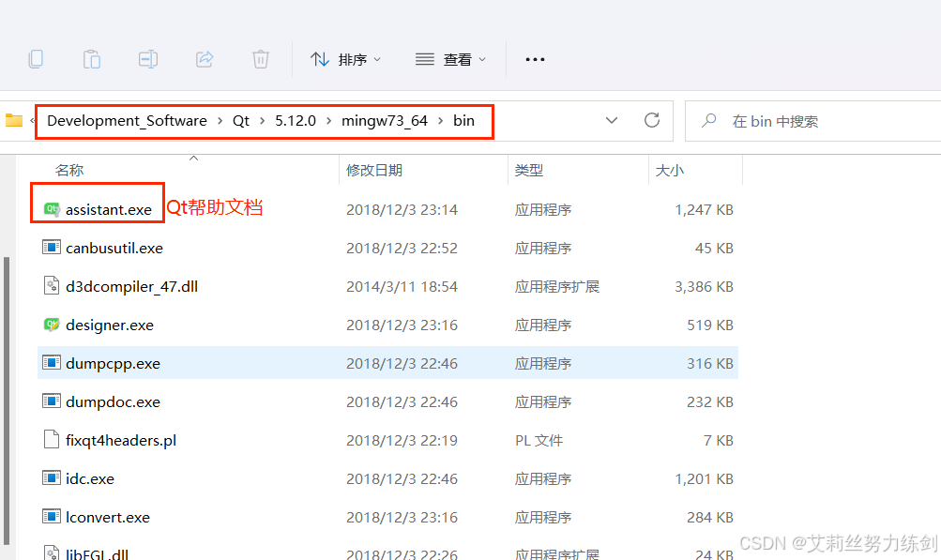Click 45 KB size of canbusutil.exe

coord(714,248)
